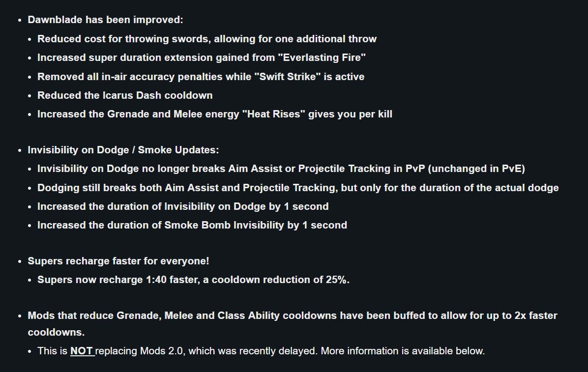
Task: Click the quoted "Everlasting Fire" text
Action: (x=322, y=57)
